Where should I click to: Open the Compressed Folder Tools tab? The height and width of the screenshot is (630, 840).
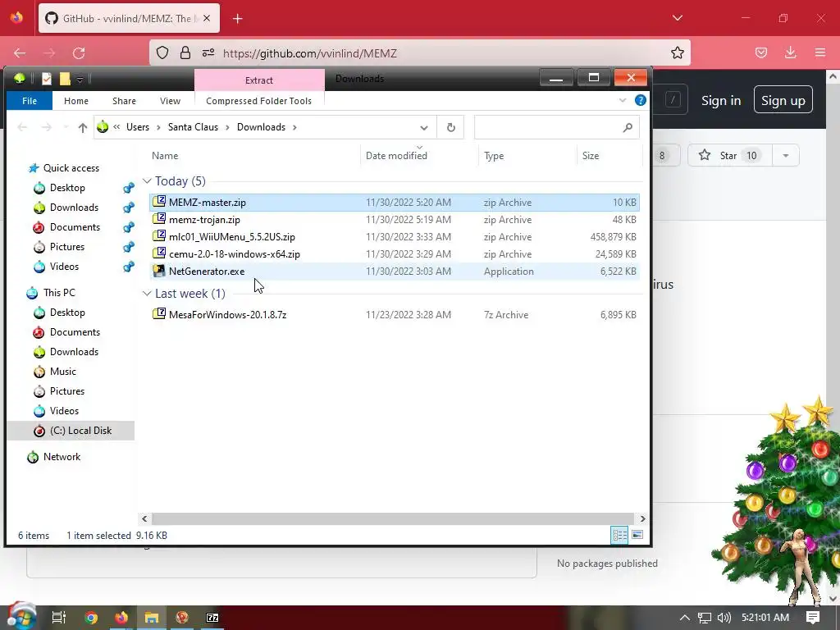pyautogui.click(x=258, y=101)
